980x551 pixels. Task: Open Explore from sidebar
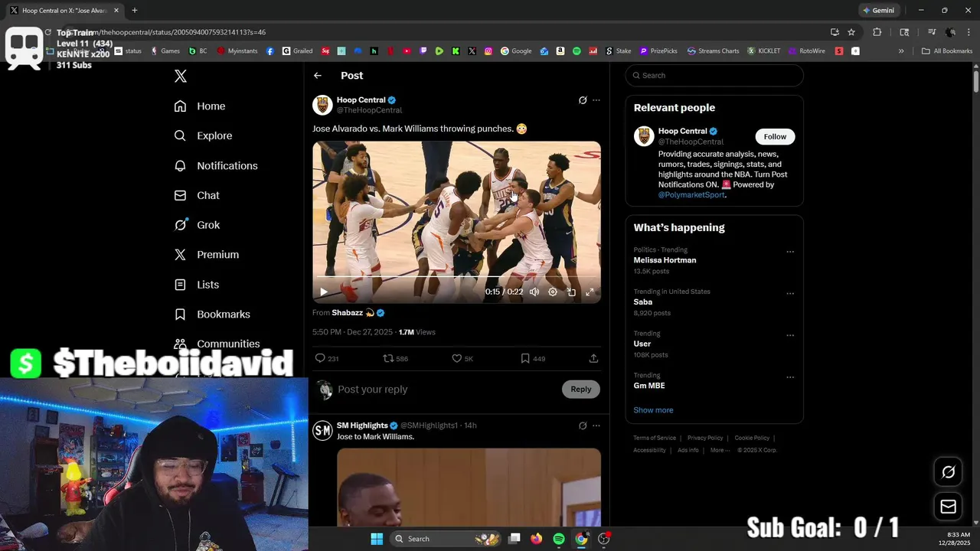[x=203, y=136]
